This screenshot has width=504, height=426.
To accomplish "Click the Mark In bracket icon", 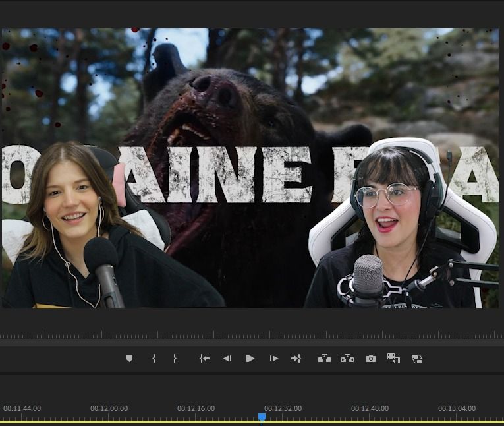I will coord(154,359).
